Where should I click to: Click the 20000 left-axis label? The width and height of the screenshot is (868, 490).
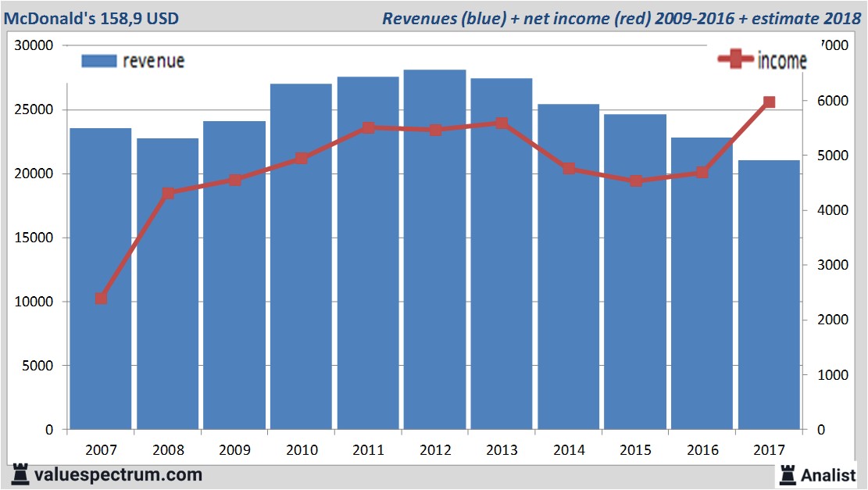click(x=34, y=173)
